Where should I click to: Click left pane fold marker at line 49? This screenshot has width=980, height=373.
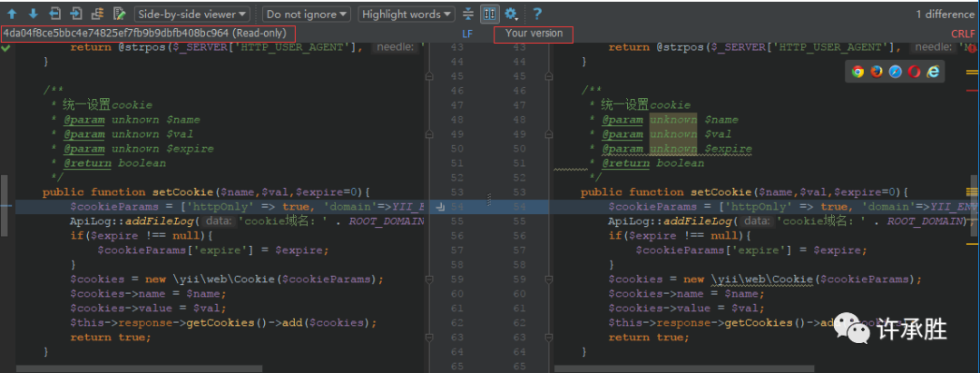[x=429, y=134]
